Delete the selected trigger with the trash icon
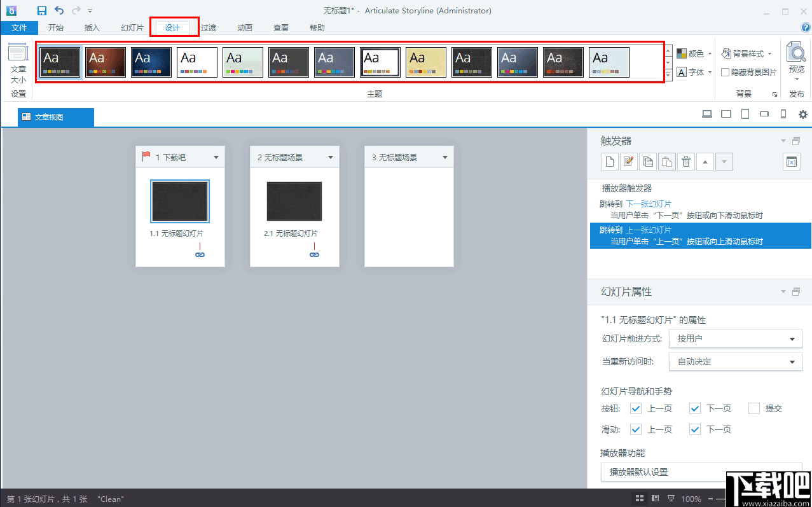Viewport: 812px width, 507px height. [x=685, y=161]
